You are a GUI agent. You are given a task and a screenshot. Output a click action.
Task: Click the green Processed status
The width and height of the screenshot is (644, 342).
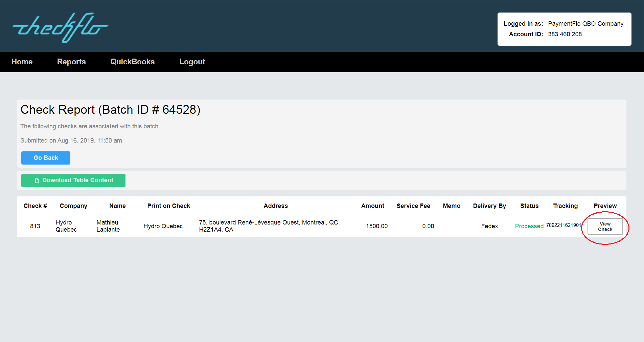coord(529,226)
